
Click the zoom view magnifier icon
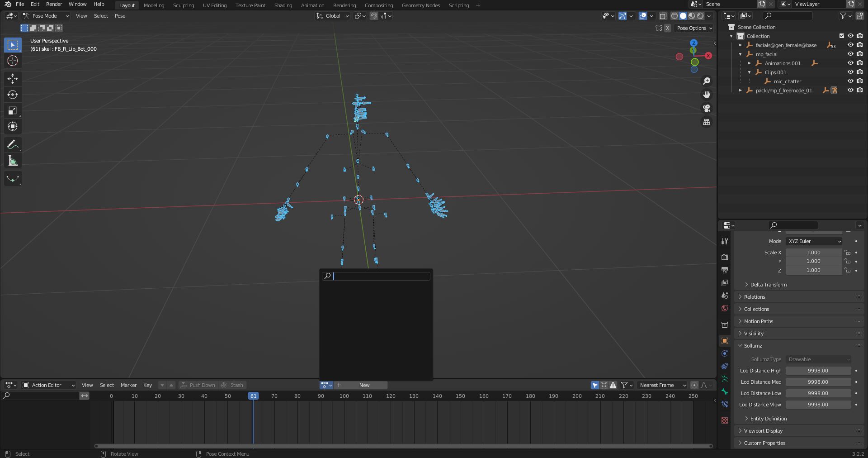click(707, 81)
